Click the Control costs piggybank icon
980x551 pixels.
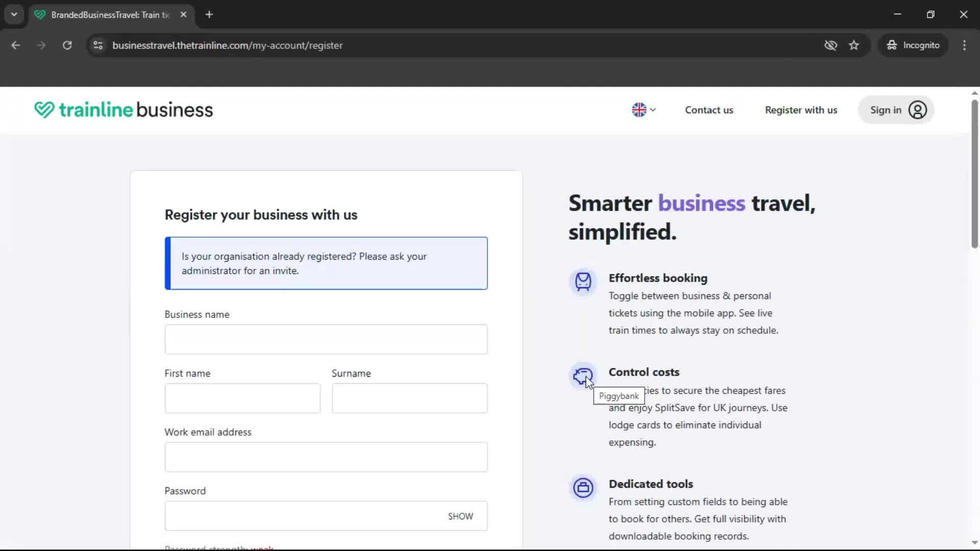point(582,376)
